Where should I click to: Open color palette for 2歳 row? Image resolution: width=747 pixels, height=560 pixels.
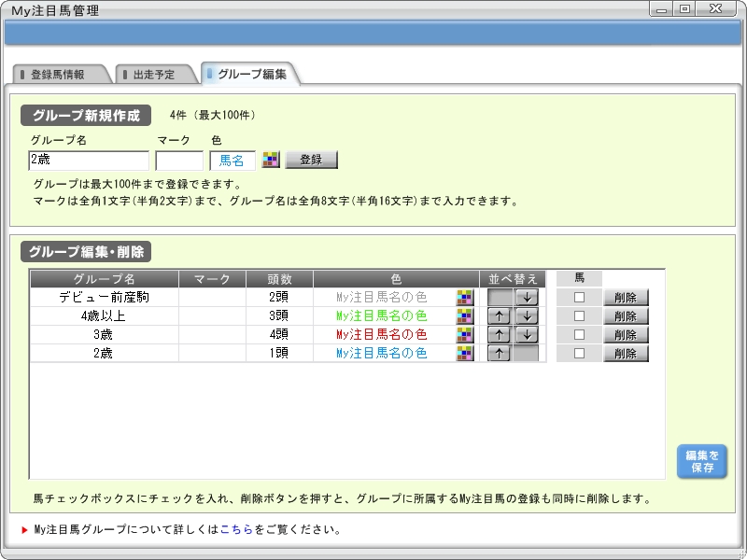(x=464, y=354)
